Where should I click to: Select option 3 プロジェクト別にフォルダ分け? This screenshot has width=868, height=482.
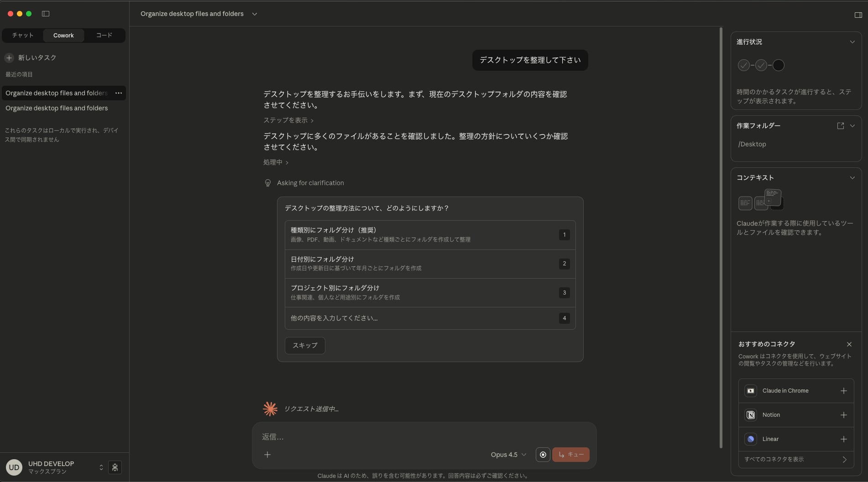click(x=430, y=292)
